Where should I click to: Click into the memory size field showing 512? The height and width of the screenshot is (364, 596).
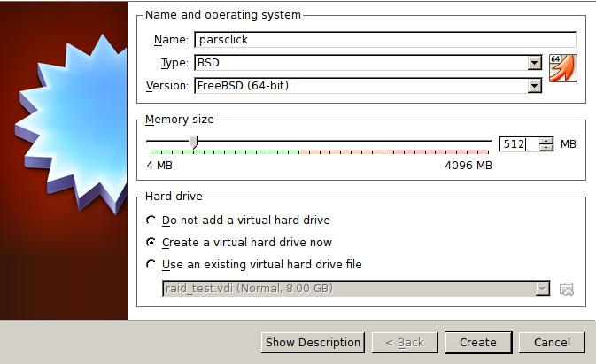click(519, 144)
